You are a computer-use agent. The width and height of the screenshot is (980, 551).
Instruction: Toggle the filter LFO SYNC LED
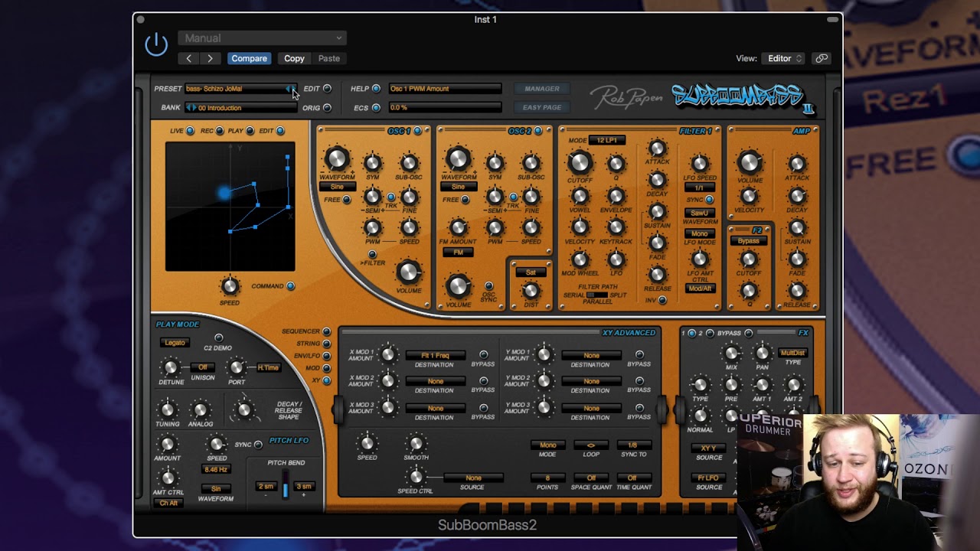(709, 200)
